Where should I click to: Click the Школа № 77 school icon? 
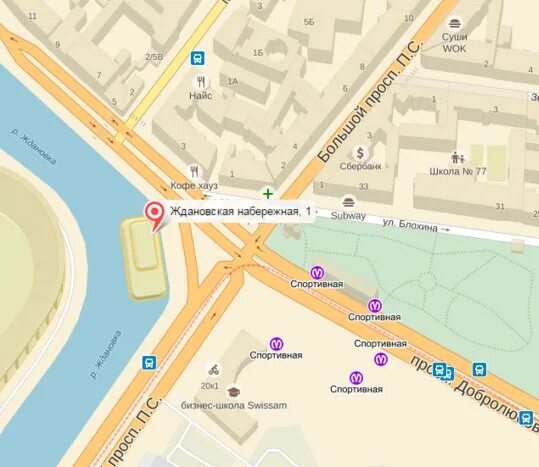(x=458, y=158)
